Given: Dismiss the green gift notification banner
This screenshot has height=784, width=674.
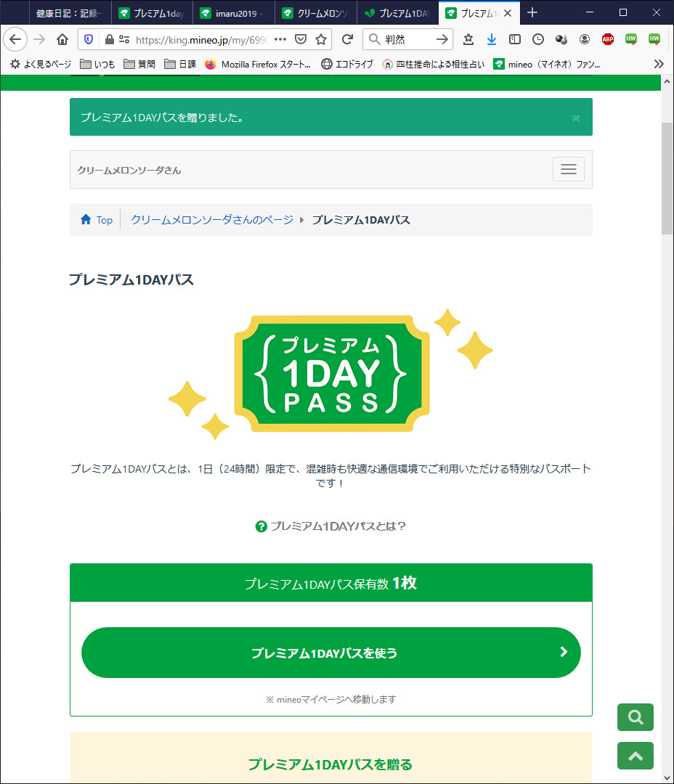Looking at the screenshot, I should (x=576, y=118).
